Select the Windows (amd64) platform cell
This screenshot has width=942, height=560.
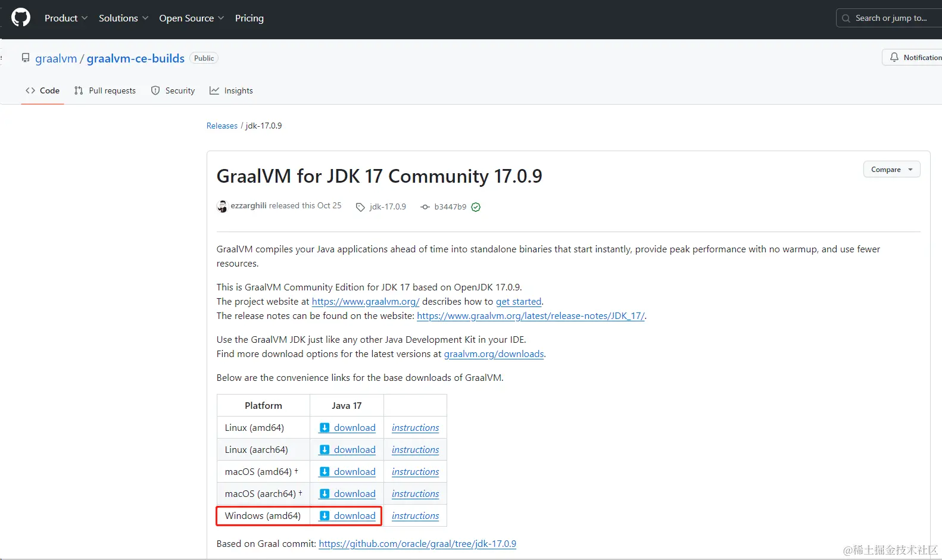(x=263, y=516)
